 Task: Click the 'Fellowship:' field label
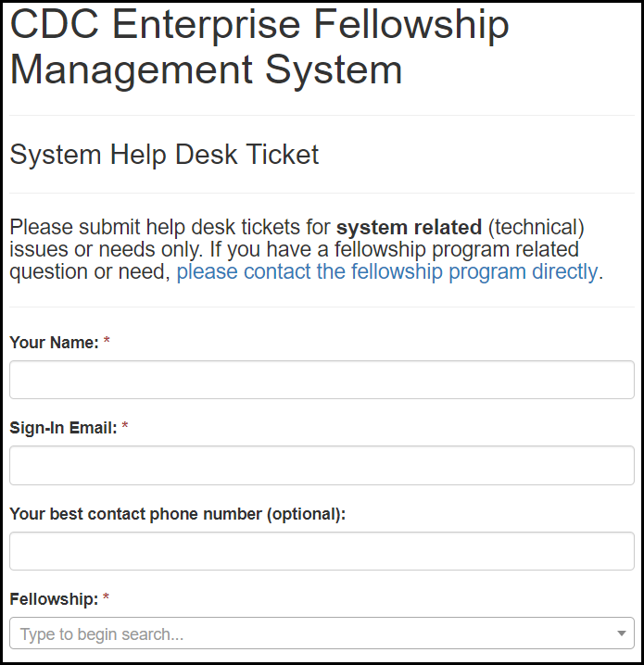pos(54,599)
